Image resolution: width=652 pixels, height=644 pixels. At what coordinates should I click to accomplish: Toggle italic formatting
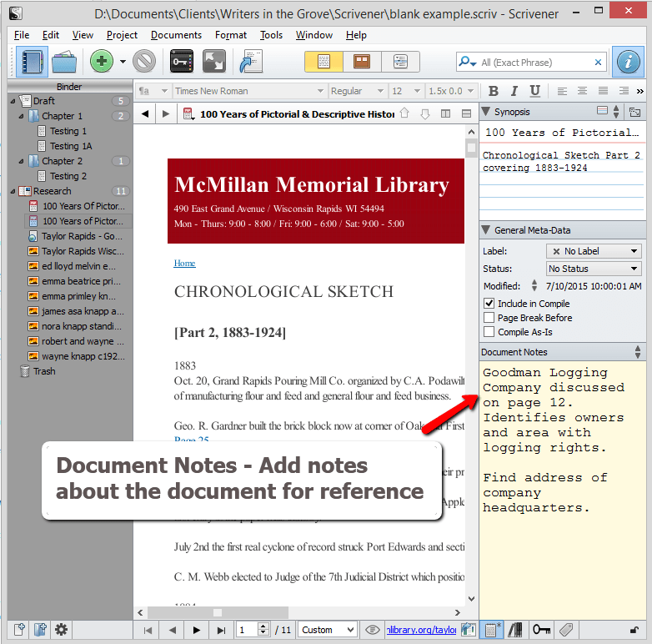pyautogui.click(x=514, y=91)
